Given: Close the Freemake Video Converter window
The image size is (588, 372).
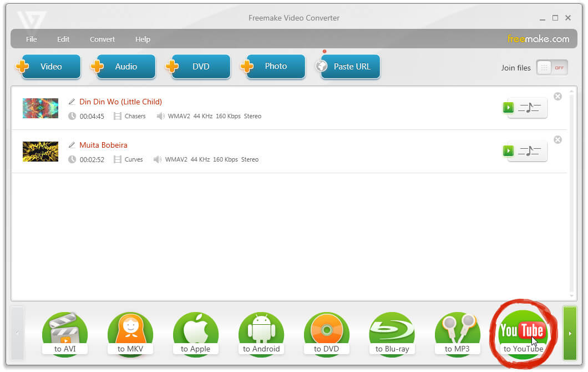Looking at the screenshot, I should [568, 18].
